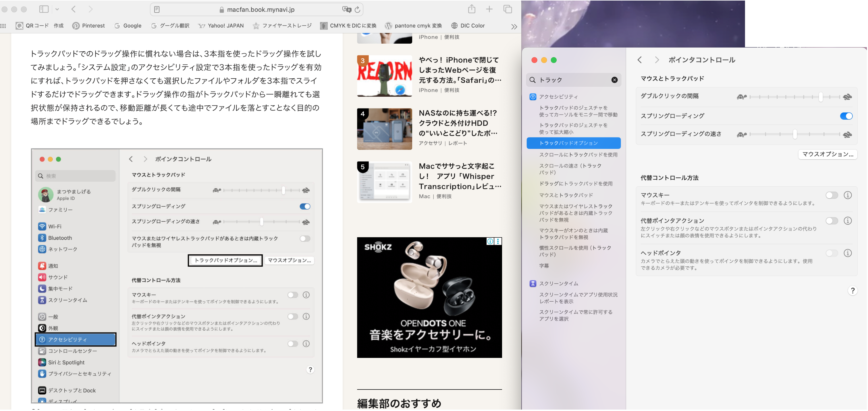
Task: Expand the bookmarks overflow chevron
Action: [x=514, y=27]
